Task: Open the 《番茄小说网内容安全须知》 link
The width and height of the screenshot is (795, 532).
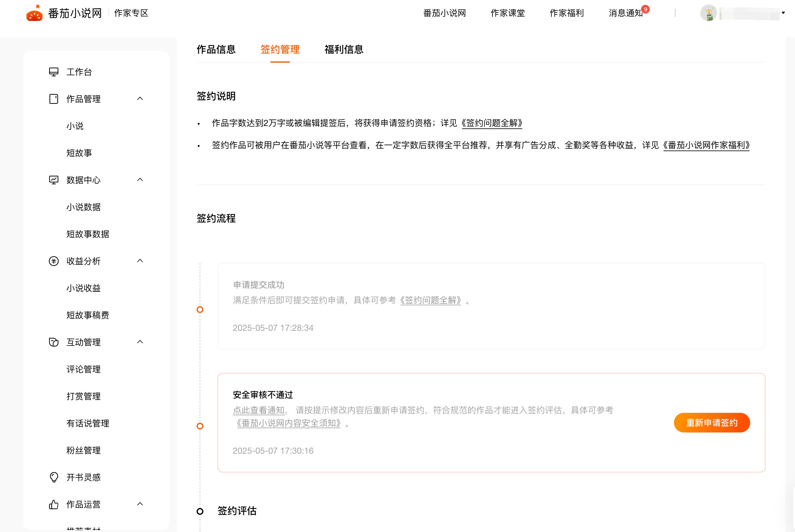Action: point(288,424)
